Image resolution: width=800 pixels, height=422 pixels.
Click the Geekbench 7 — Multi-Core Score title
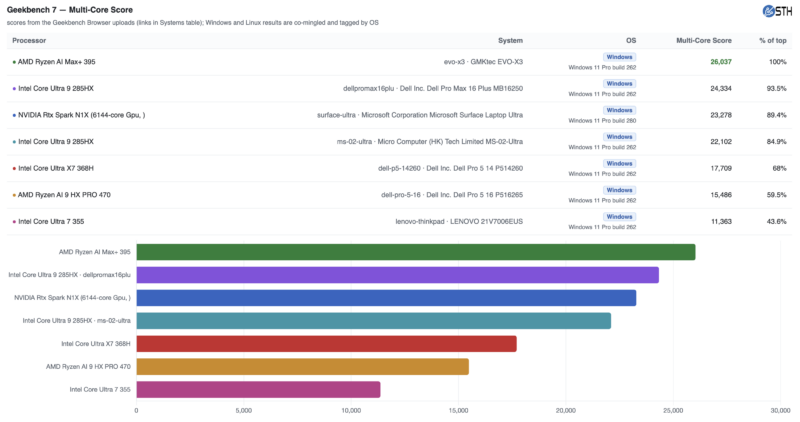pos(69,10)
